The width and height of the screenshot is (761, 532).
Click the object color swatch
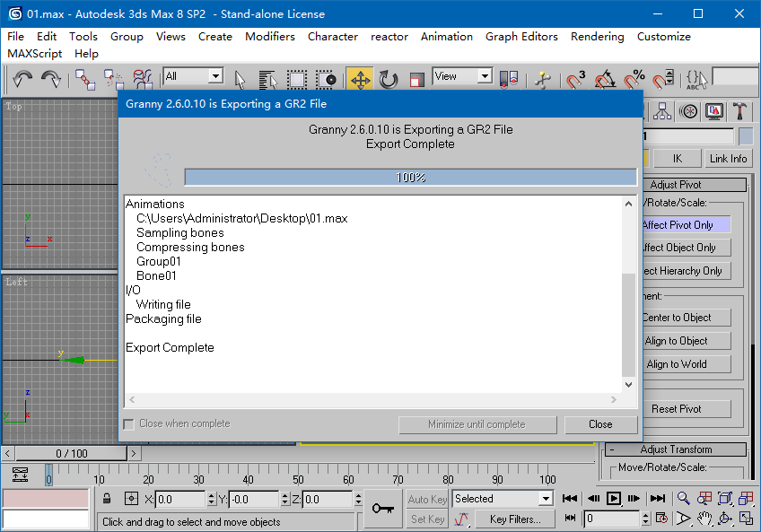pyautogui.click(x=746, y=136)
